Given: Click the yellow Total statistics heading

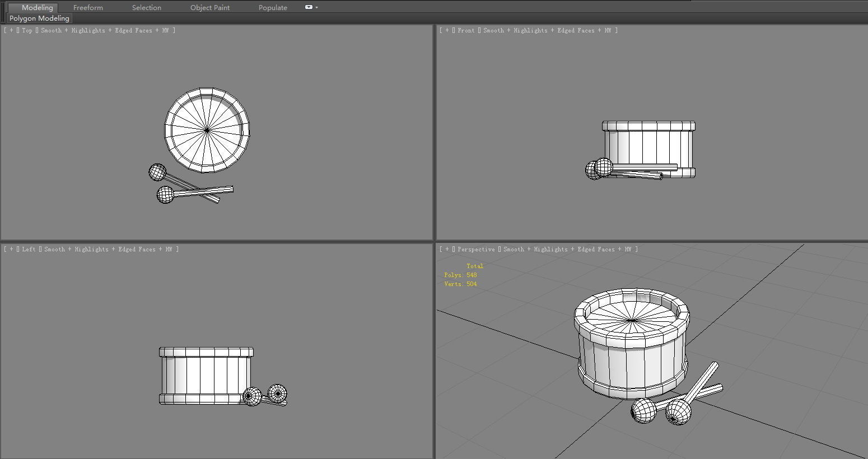Looking at the screenshot, I should tap(475, 266).
